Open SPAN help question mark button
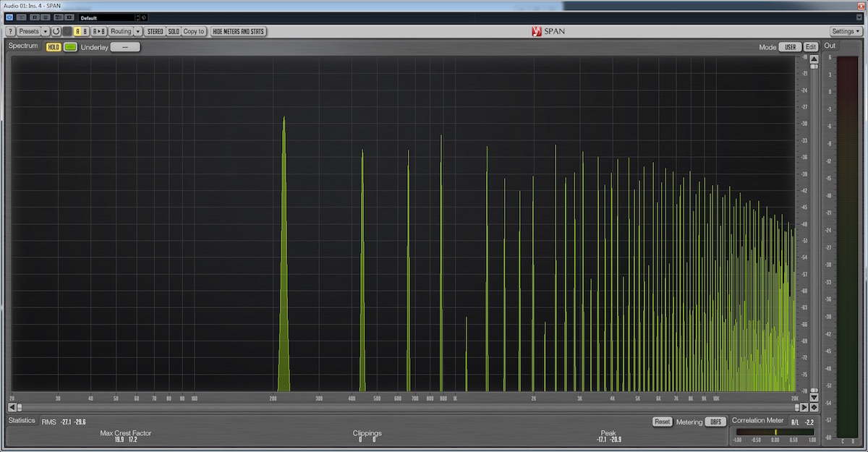Viewport: 868px width, 452px height. (x=11, y=31)
